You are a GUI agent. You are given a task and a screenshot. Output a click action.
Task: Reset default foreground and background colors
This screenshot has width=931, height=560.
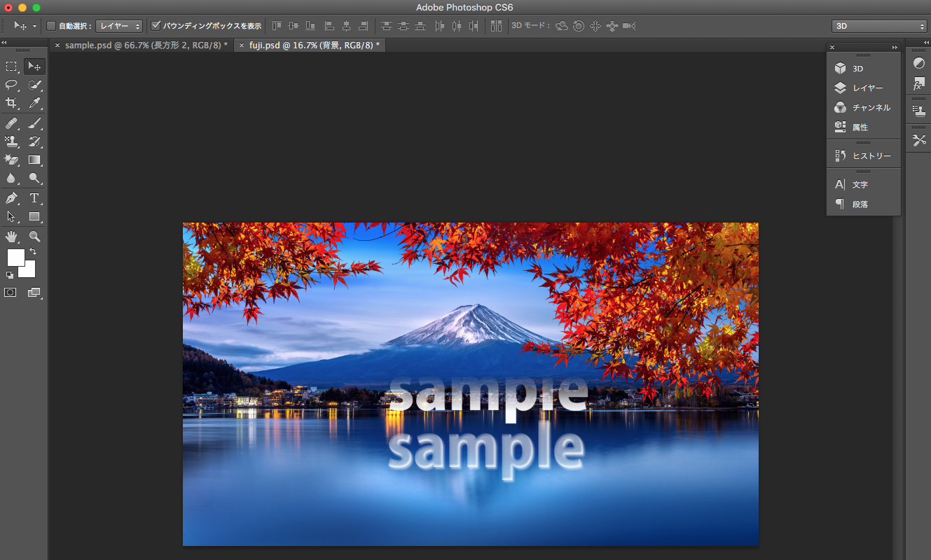coord(10,275)
